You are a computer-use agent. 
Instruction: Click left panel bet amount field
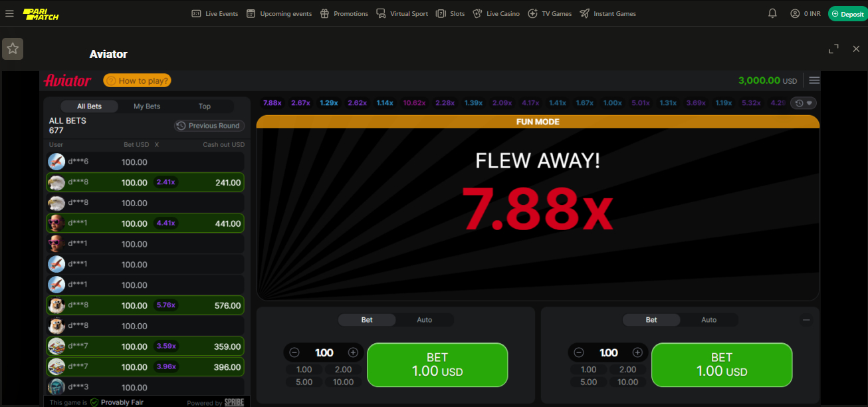tap(324, 352)
